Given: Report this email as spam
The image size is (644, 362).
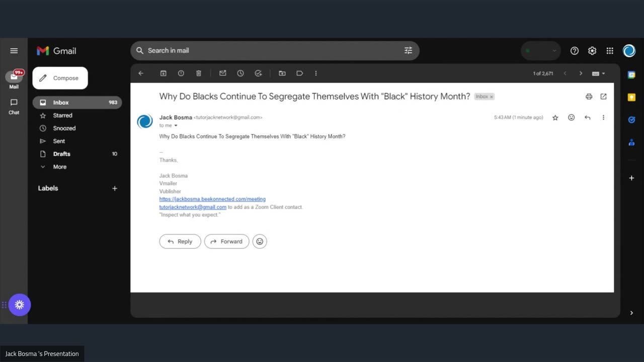Looking at the screenshot, I should (x=181, y=73).
